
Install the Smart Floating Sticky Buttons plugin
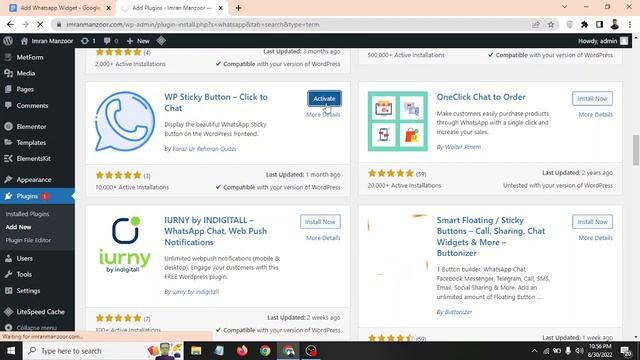click(x=592, y=222)
